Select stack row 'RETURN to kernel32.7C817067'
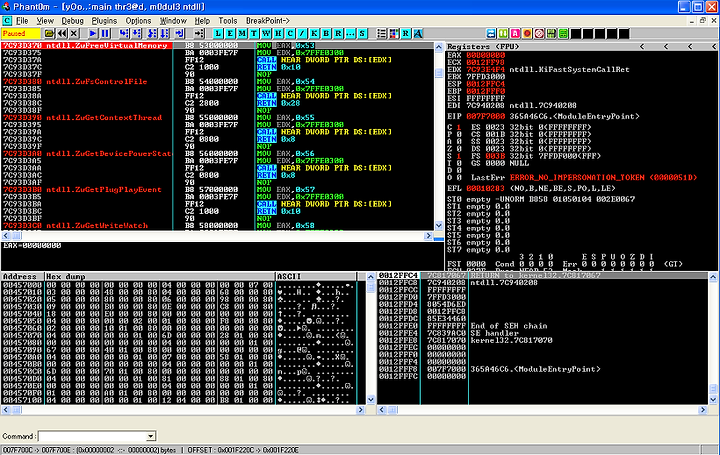This screenshot has height=455, width=720. pos(543,275)
